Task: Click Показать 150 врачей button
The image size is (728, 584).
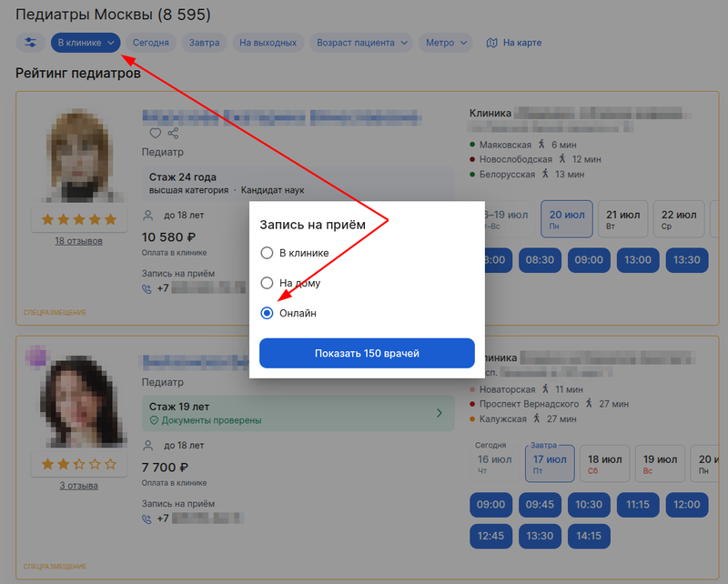Action: [367, 353]
